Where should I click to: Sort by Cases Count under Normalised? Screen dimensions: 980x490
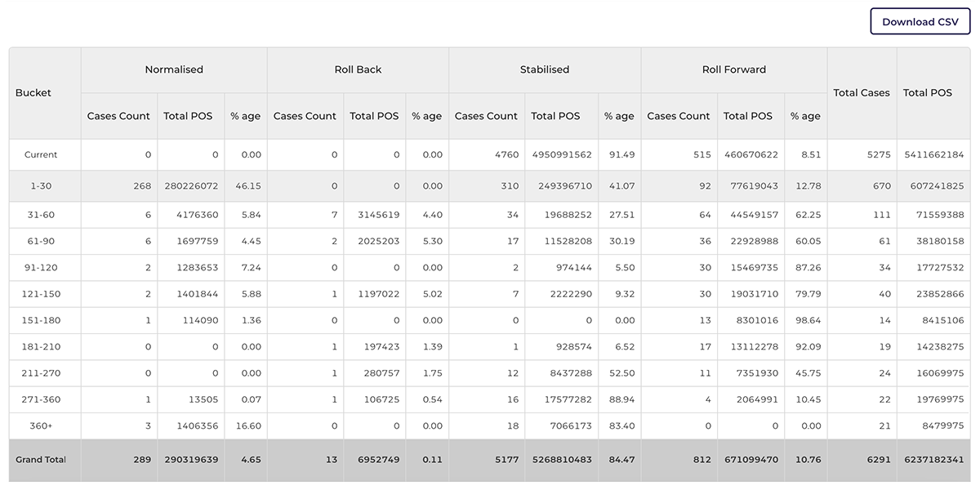click(119, 116)
